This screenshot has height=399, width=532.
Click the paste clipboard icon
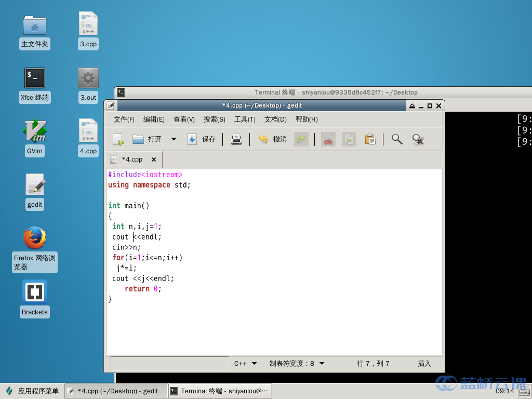(x=370, y=139)
